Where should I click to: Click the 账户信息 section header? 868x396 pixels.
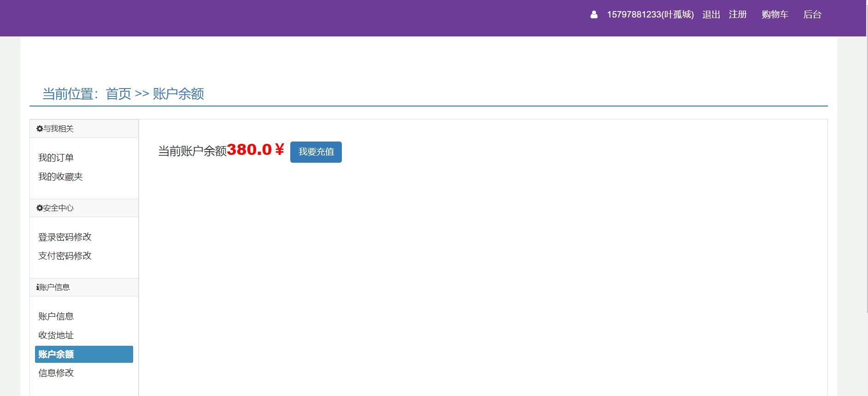click(x=84, y=287)
